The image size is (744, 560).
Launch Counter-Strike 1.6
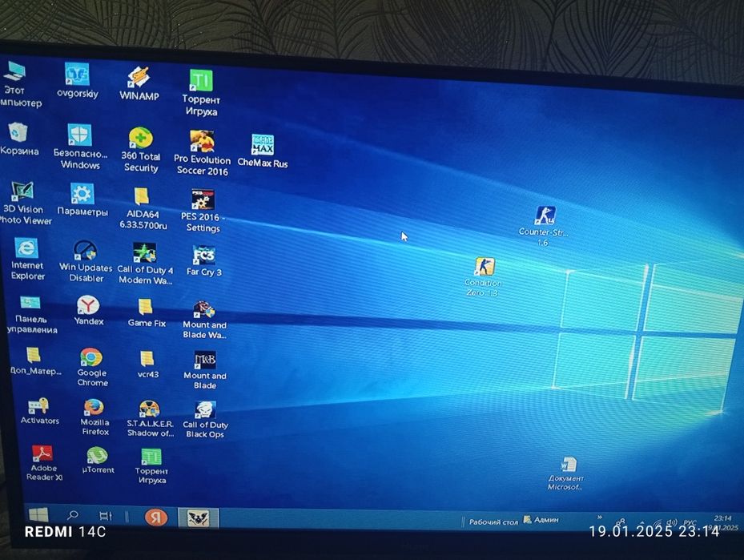[x=544, y=226]
